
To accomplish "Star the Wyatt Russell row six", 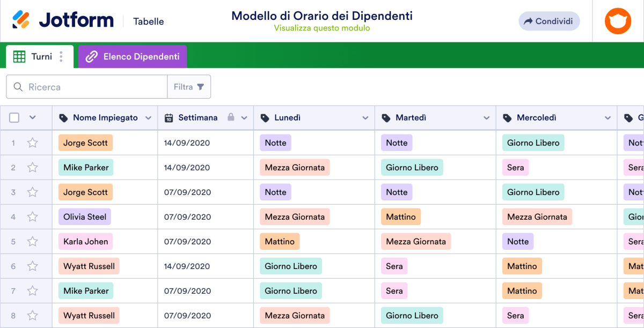I will [32, 266].
